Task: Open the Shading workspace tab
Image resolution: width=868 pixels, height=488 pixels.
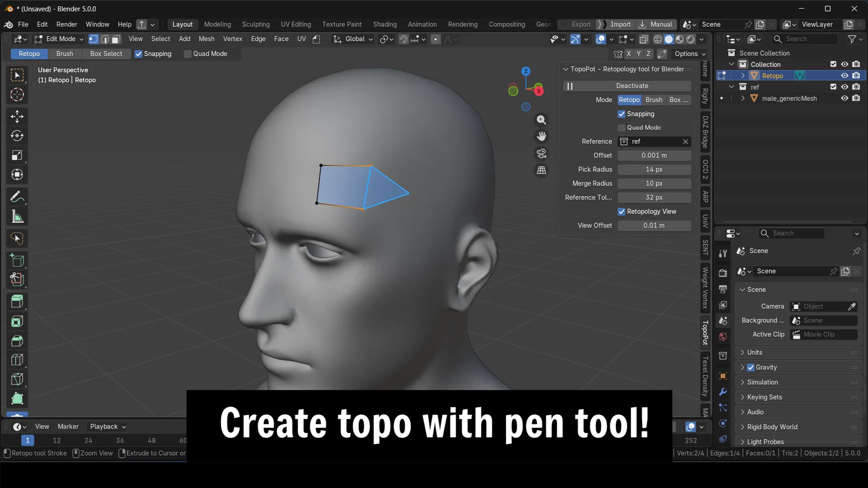Action: 385,24
